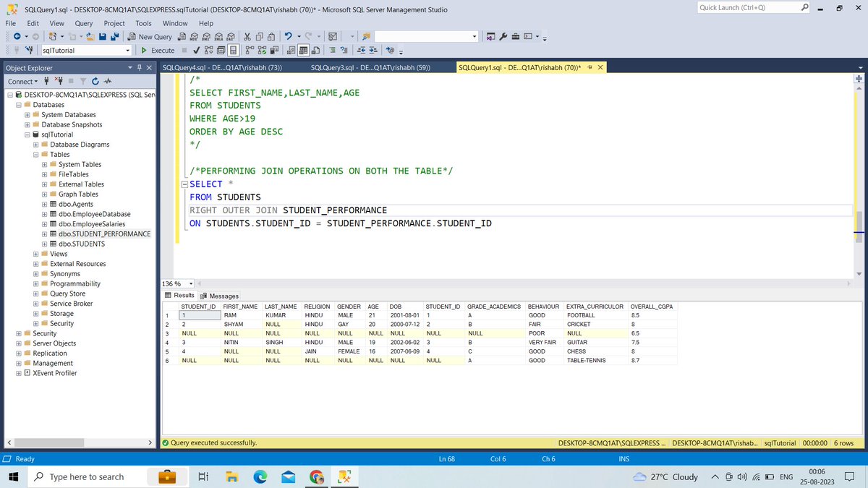Enable SQLCMD Mode from the toolbar

click(x=332, y=51)
